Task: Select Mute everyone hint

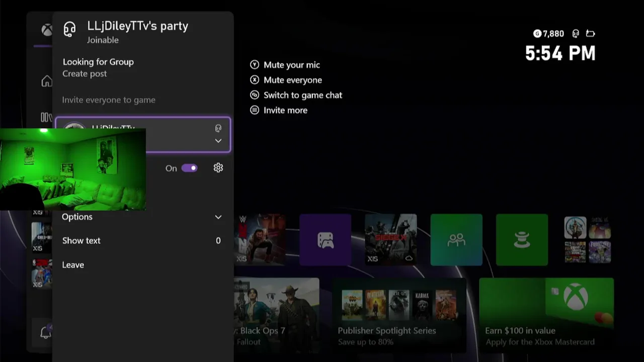Action: (293, 80)
